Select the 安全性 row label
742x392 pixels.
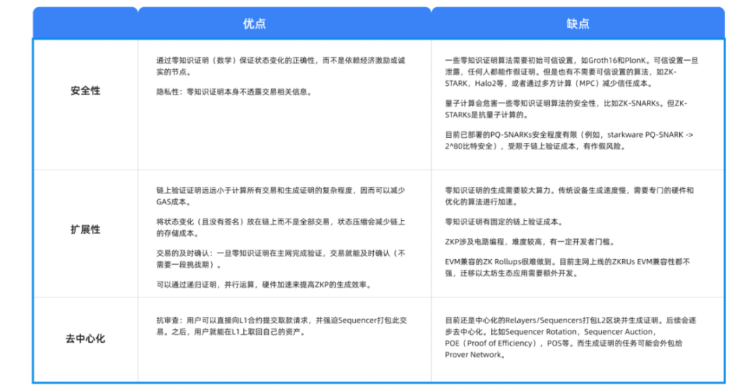click(85, 91)
